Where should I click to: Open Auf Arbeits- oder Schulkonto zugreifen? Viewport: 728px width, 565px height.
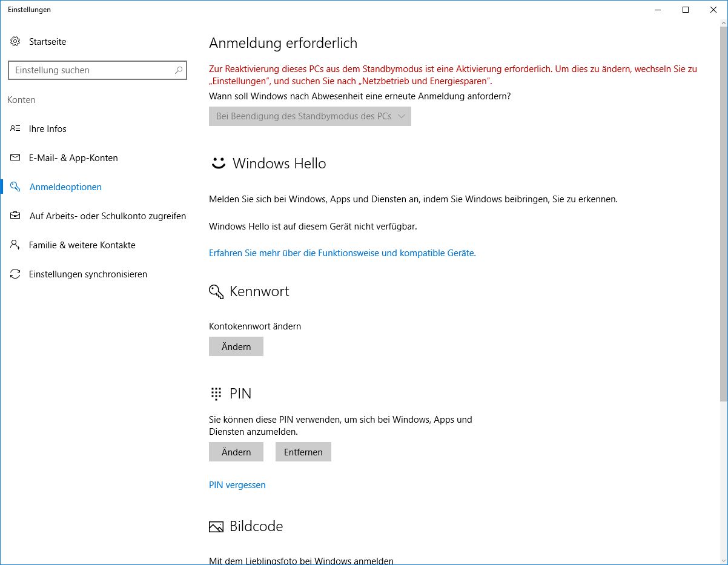point(108,216)
